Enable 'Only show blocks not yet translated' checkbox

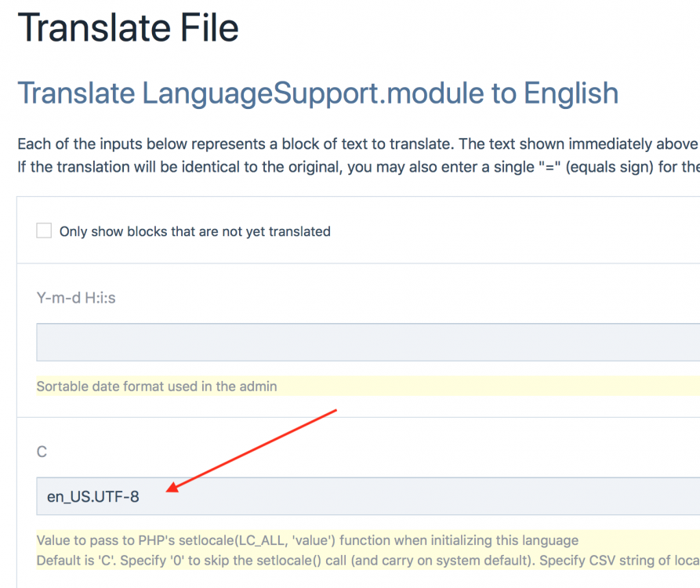point(44,230)
